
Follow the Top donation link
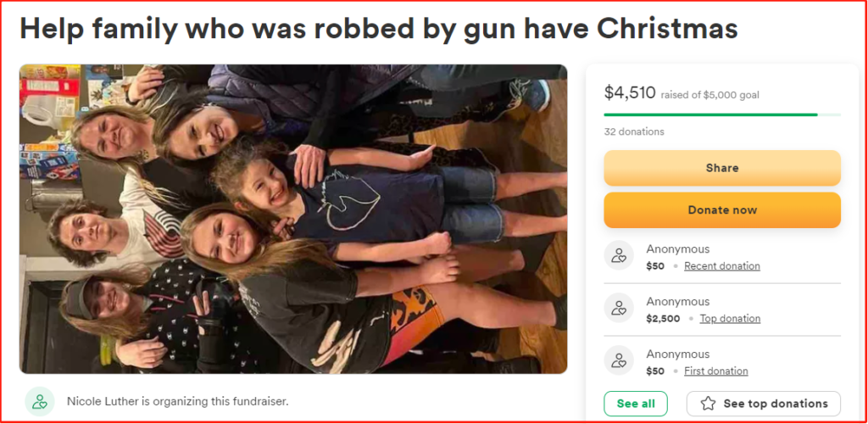[x=730, y=318]
